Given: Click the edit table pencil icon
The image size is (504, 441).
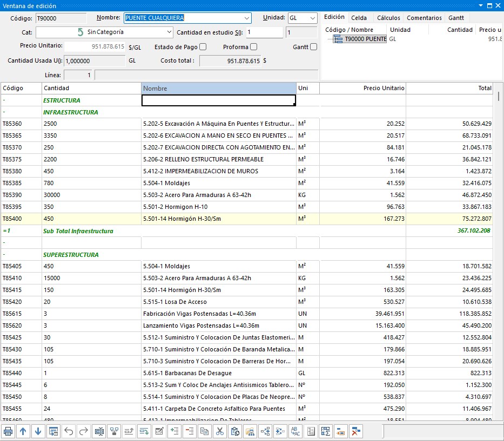Looking at the screenshot, I should [159, 431].
